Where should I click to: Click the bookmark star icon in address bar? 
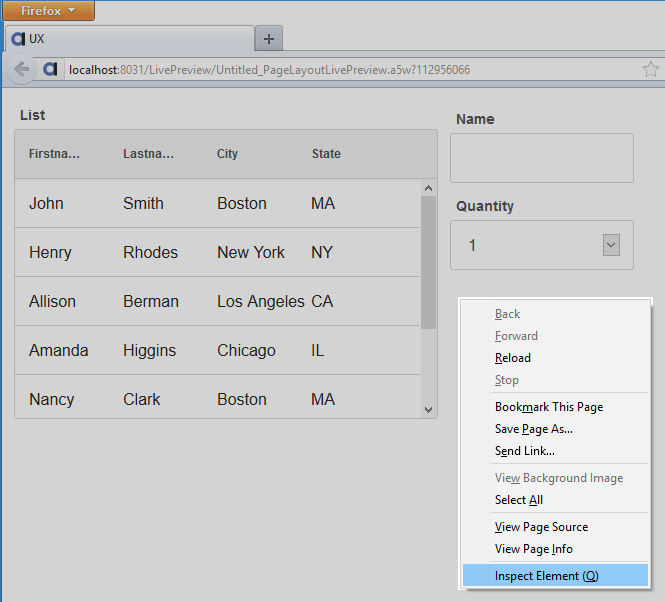651,69
